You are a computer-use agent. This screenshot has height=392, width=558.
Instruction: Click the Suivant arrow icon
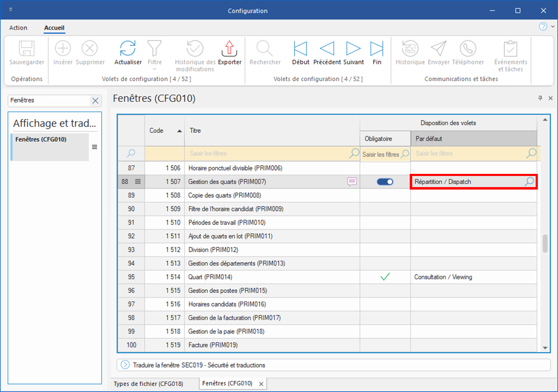pos(353,48)
